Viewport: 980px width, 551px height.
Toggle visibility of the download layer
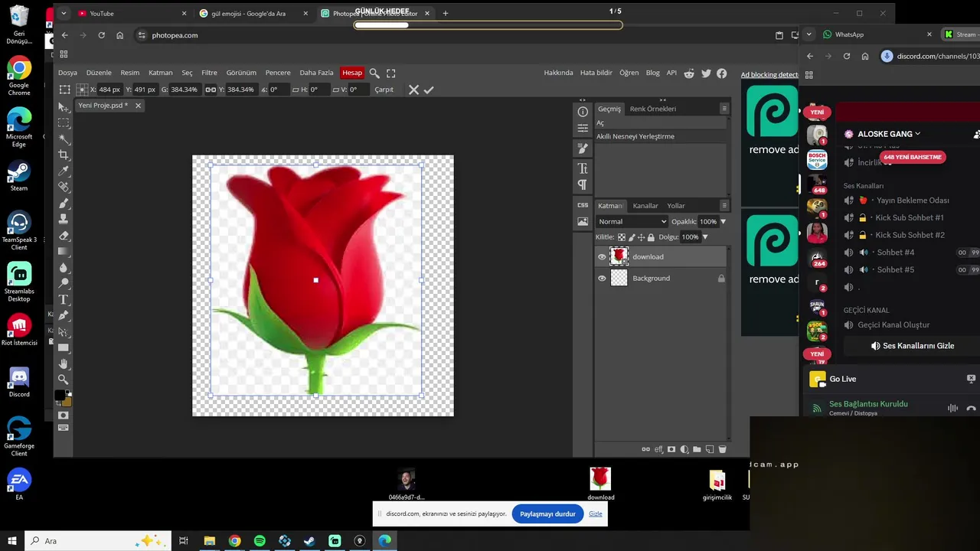[602, 257]
